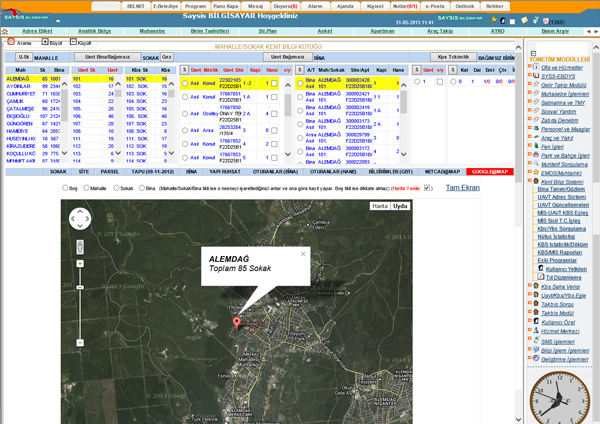This screenshot has width=600, height=424.
Task: Select the Bina radio button
Action: (x=140, y=187)
